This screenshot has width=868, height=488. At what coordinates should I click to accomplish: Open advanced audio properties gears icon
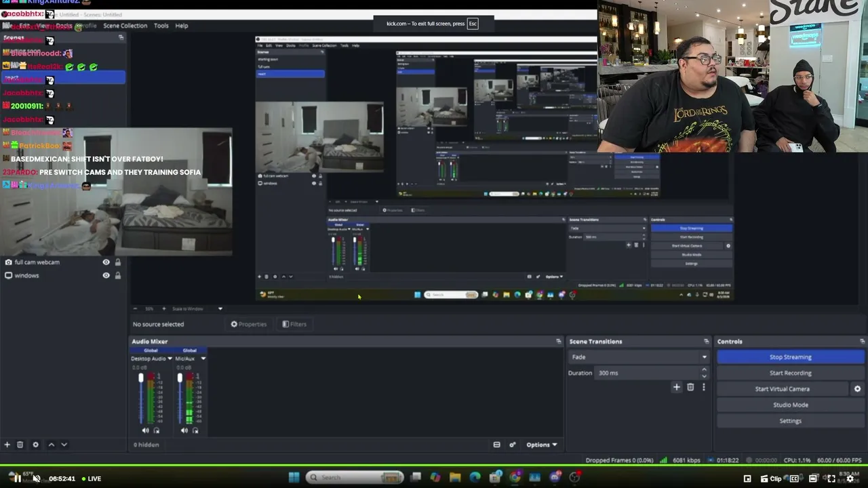coord(513,445)
